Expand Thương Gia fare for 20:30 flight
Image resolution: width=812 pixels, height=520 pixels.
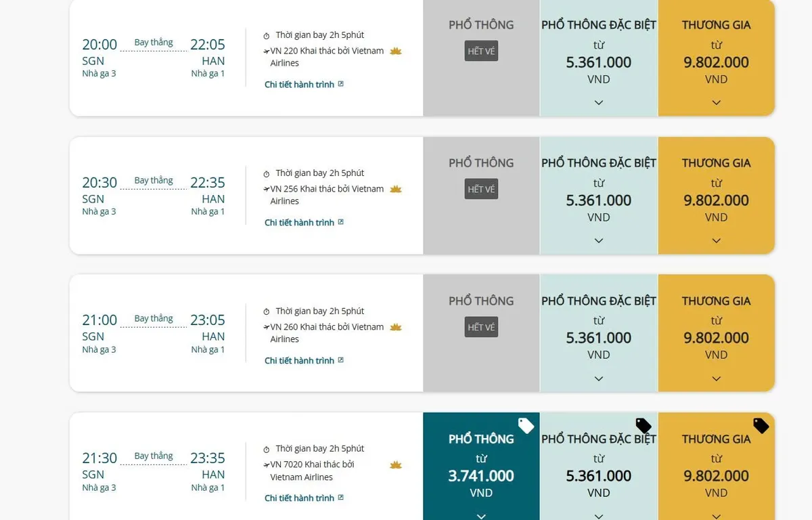tap(717, 241)
